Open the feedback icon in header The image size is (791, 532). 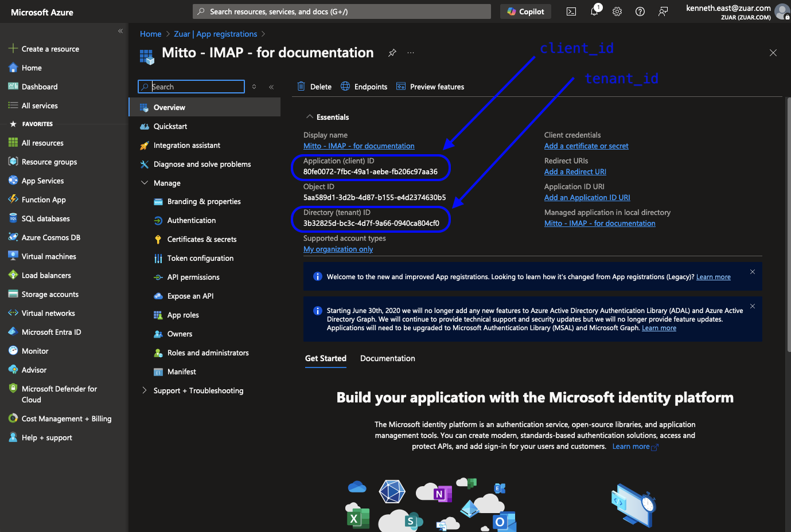[x=663, y=11]
